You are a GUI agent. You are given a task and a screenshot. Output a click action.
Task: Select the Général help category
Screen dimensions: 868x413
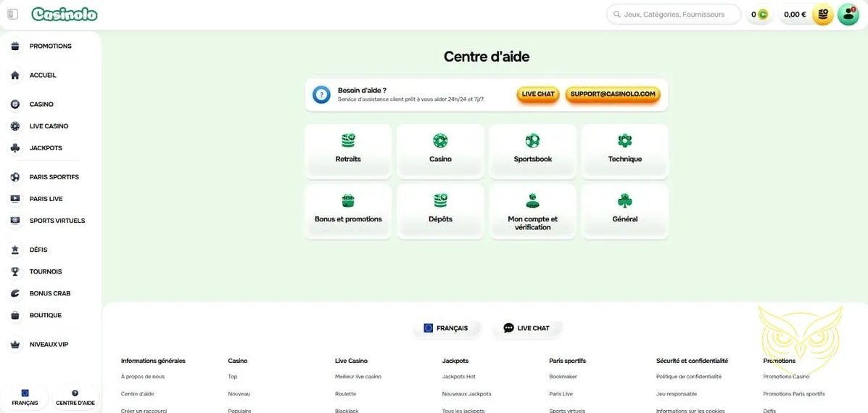click(624, 211)
